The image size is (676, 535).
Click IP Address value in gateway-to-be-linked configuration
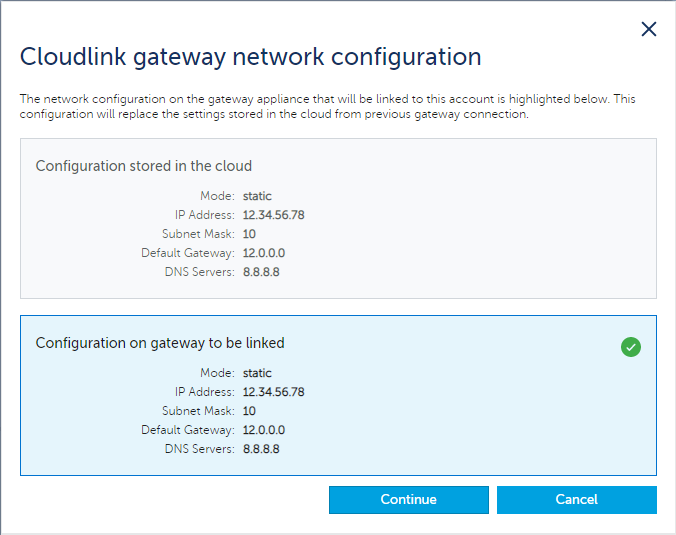click(273, 392)
